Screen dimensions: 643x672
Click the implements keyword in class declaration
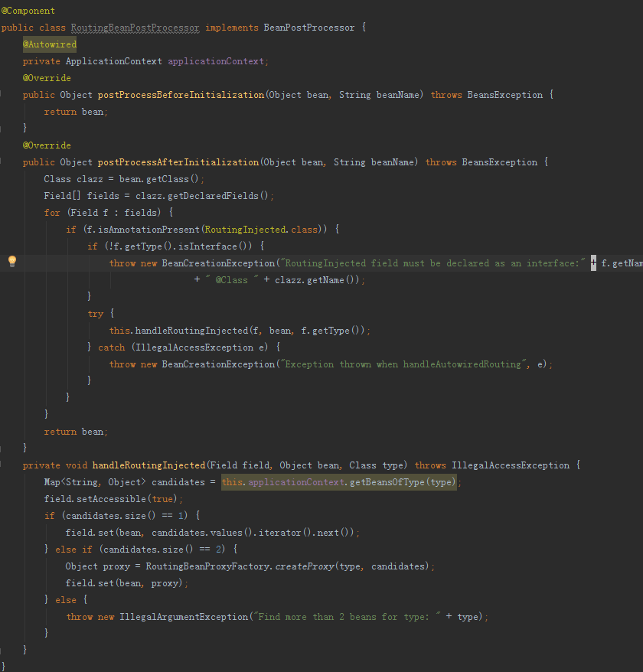point(232,28)
